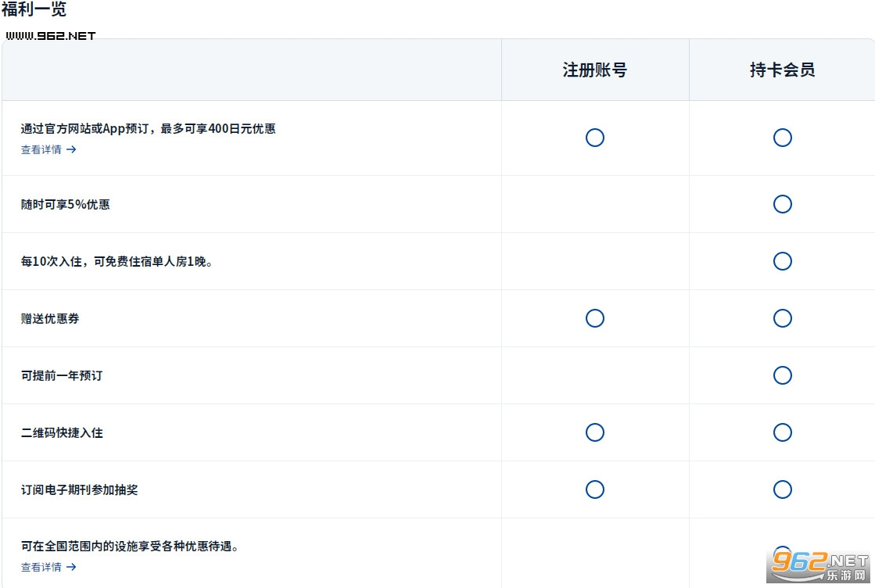
Task: Open 查看详情 link under nationwide facilities benefit
Action: point(41,567)
